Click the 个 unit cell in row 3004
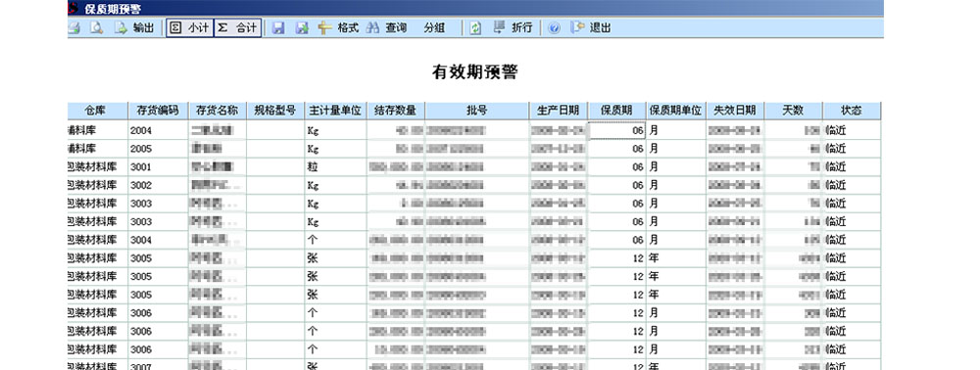 tap(335, 240)
